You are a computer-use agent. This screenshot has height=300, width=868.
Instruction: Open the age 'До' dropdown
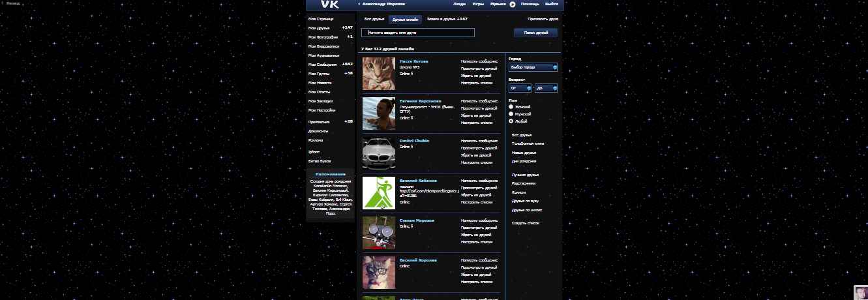546,88
